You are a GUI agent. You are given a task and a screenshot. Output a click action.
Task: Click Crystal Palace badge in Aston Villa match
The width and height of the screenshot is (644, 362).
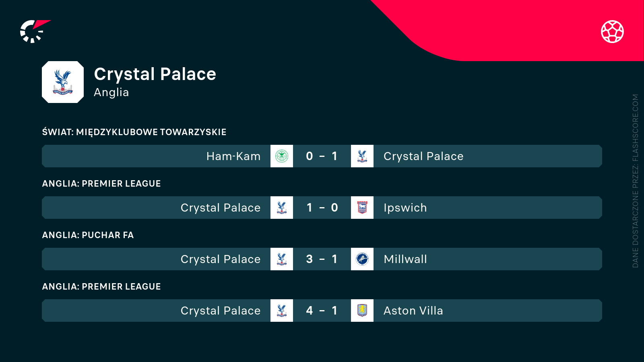coord(282,311)
